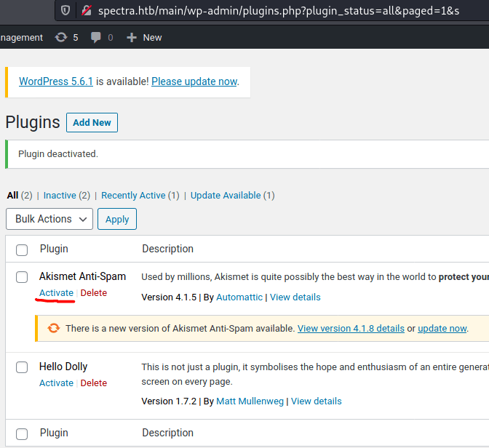Click the top Description column header

[x=168, y=249]
